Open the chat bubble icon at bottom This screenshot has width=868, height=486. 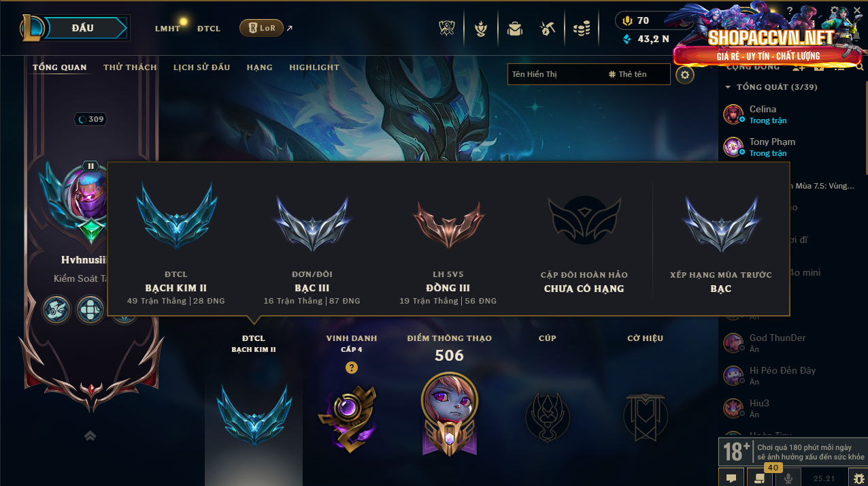pyautogui.click(x=731, y=478)
